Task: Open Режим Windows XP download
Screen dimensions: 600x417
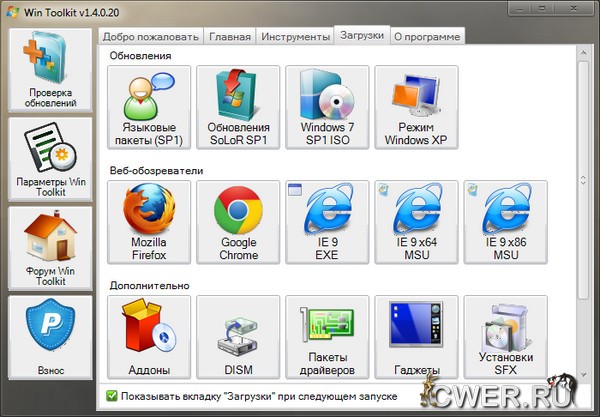Action: tap(416, 107)
